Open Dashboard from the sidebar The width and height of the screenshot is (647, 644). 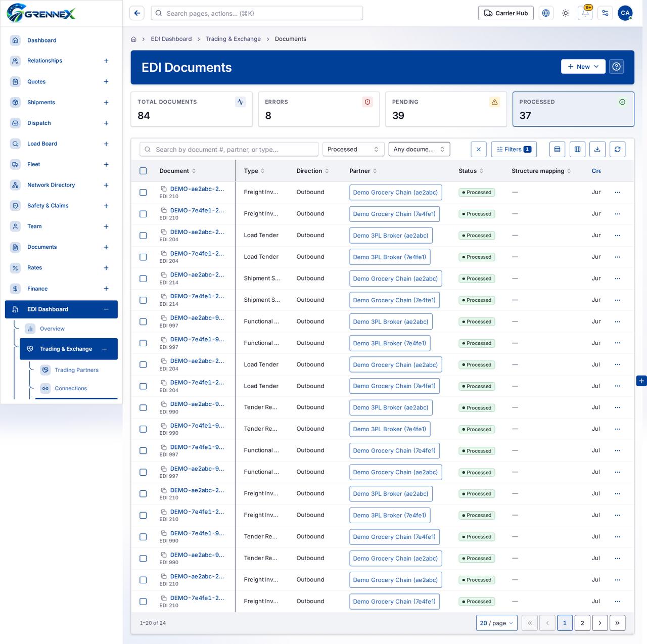point(41,40)
